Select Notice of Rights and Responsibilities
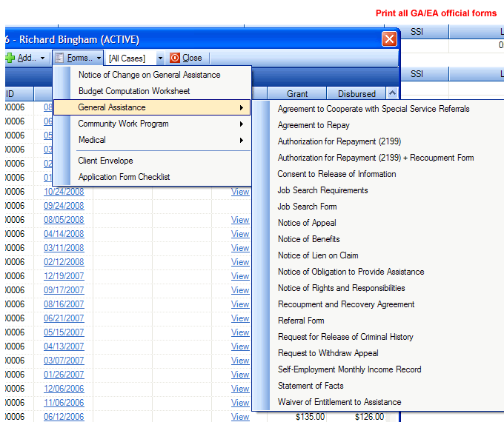 pos(342,288)
